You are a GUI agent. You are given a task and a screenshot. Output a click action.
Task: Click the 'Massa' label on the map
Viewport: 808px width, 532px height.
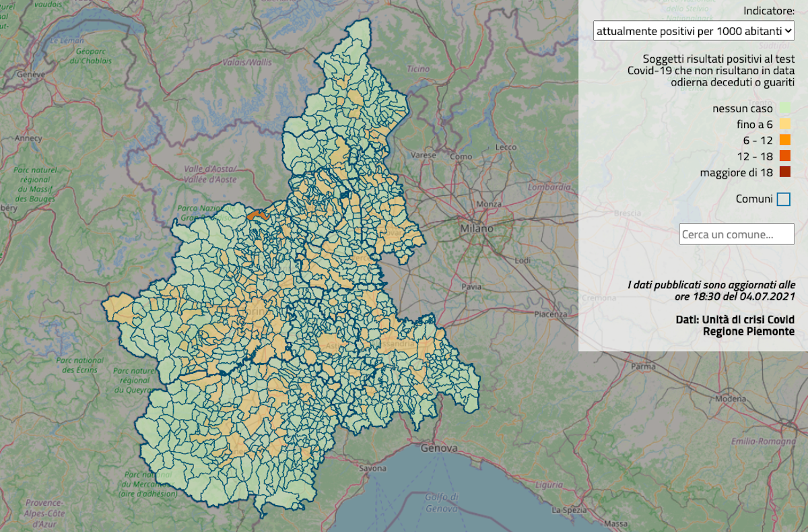pos(616,523)
